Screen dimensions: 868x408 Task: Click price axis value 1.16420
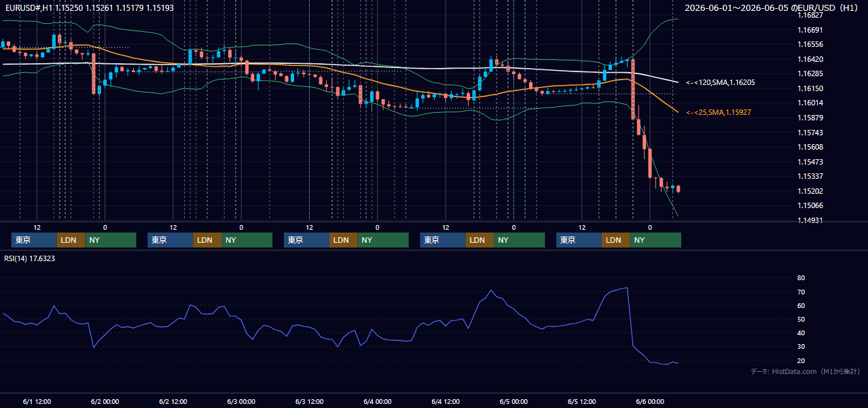(x=810, y=59)
